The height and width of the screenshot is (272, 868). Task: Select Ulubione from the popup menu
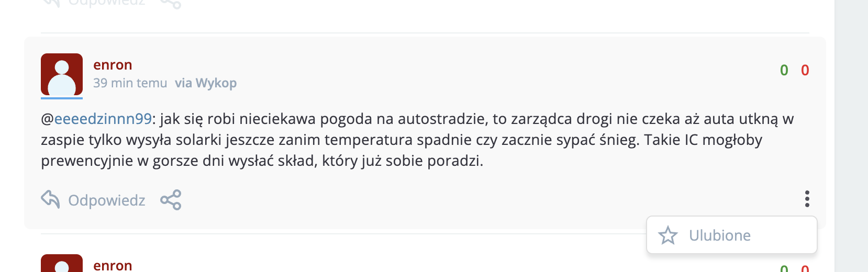point(720,235)
